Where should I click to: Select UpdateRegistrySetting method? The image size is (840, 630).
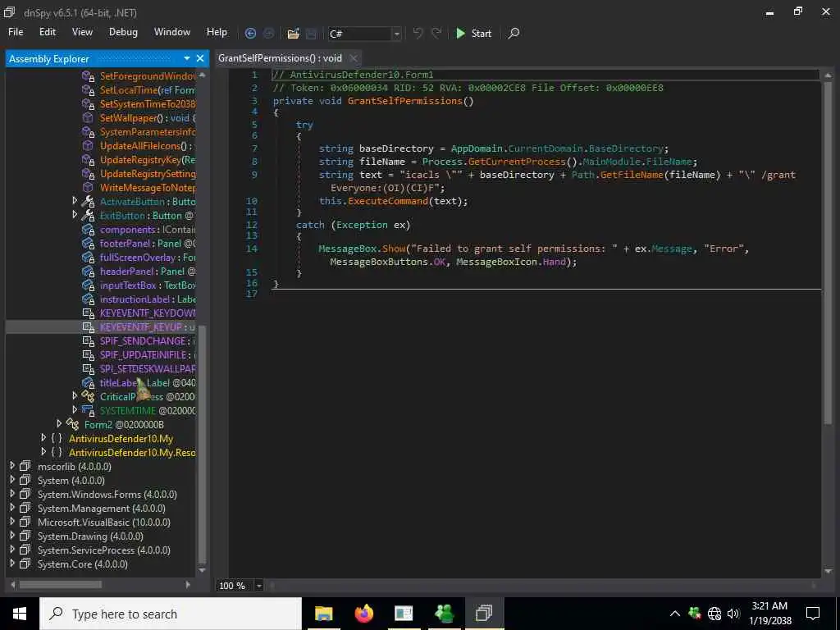tap(148, 174)
